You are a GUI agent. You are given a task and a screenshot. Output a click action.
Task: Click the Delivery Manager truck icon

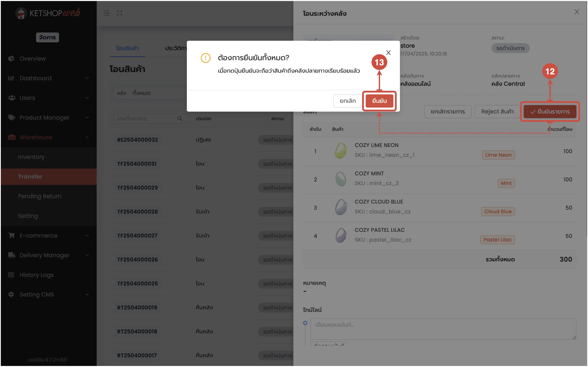[11, 255]
